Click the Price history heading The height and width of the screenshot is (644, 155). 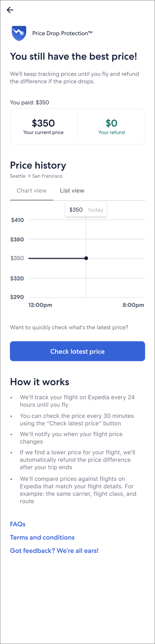[x=38, y=166]
